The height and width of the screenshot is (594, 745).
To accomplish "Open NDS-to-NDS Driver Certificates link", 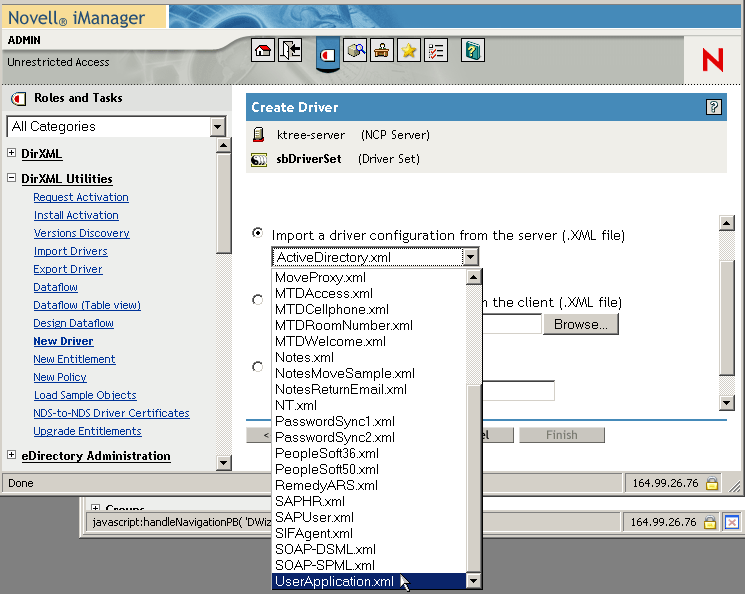I will click(111, 413).
